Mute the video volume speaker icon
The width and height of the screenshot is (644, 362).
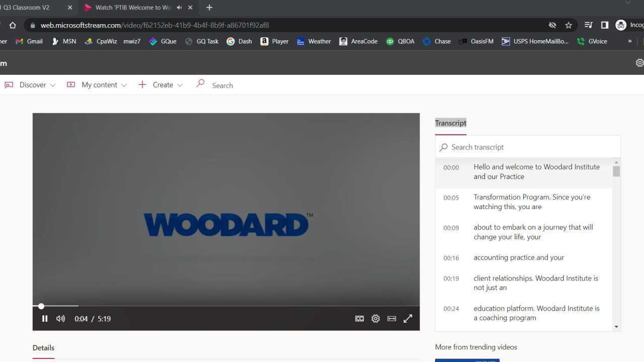60,318
